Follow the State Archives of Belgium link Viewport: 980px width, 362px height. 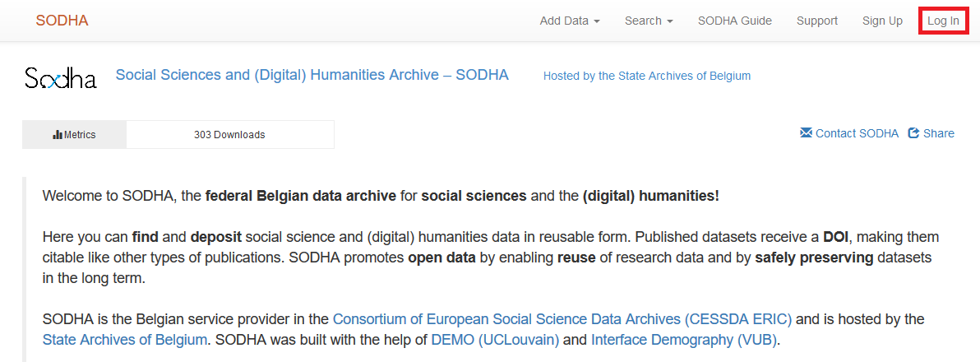tap(124, 340)
